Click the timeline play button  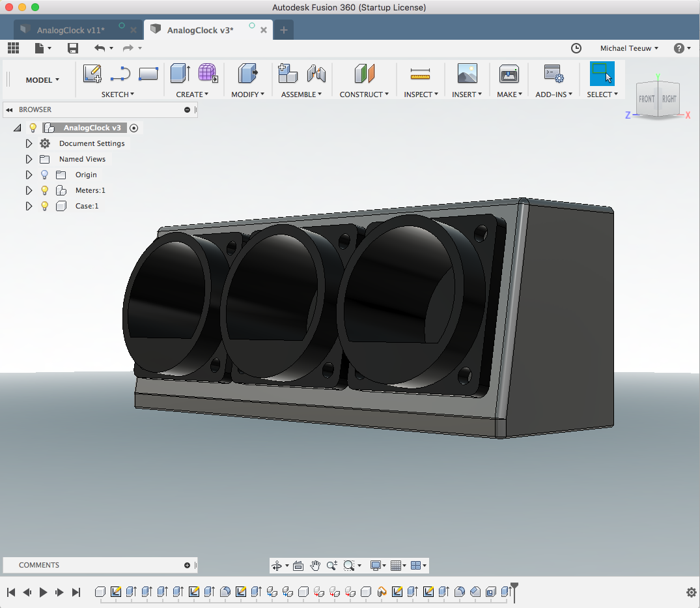44,592
